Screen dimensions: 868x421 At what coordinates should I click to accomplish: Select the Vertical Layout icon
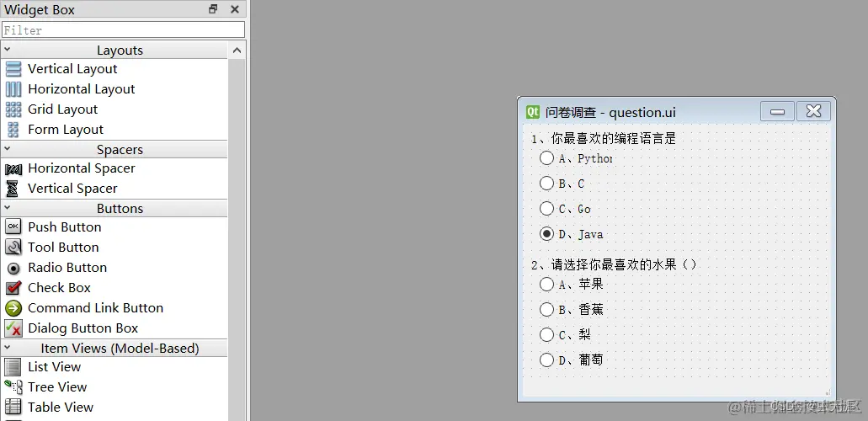13,69
